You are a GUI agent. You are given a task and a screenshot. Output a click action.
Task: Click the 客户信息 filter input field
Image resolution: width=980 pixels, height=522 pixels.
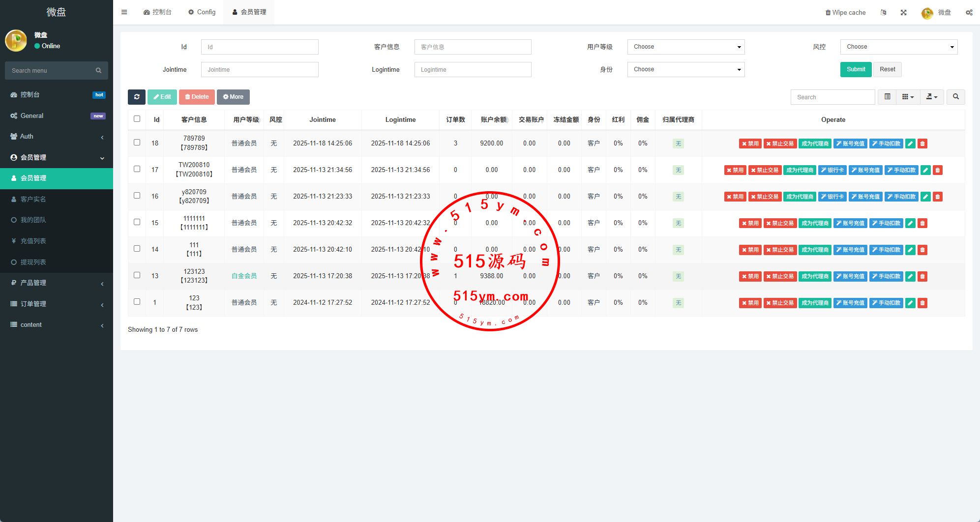473,47
